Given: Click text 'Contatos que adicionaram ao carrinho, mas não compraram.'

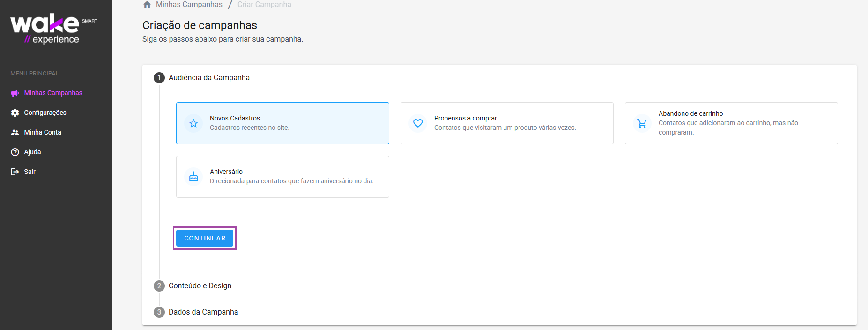Looking at the screenshot, I should point(728,127).
